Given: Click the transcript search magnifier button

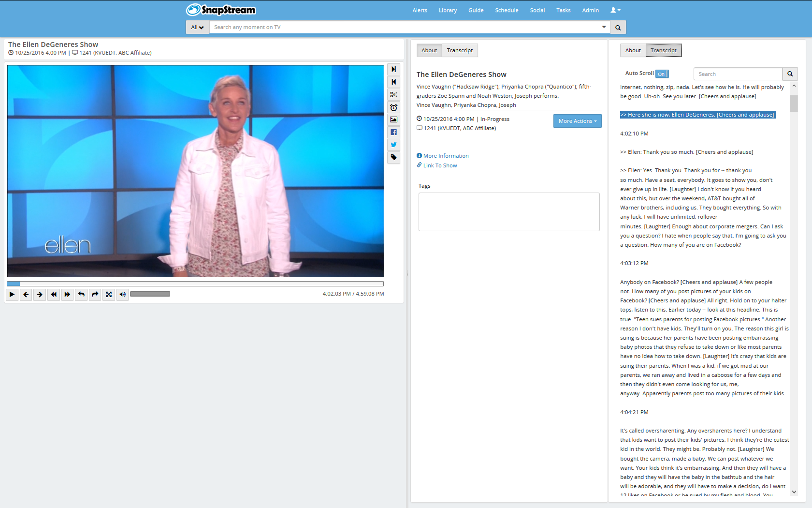Looking at the screenshot, I should [x=790, y=74].
